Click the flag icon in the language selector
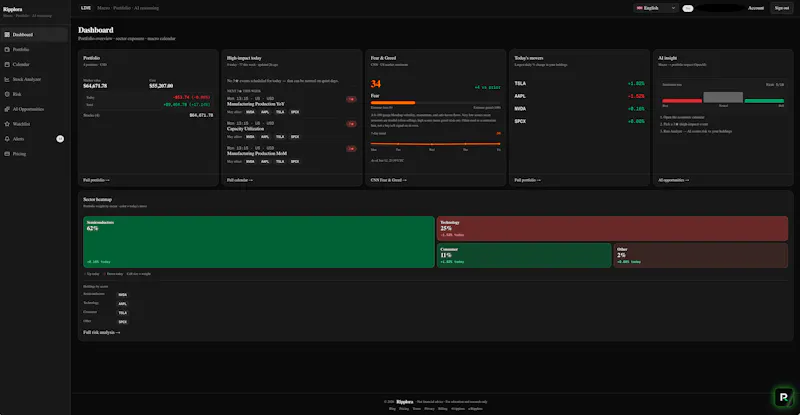 coord(639,8)
